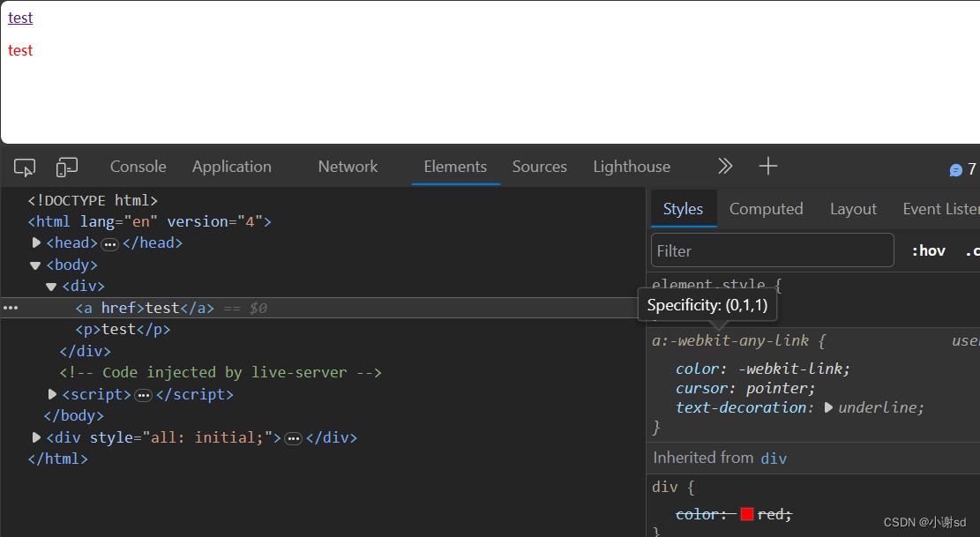The width and height of the screenshot is (980, 537).
Task: Click the cursor: pointer declaration
Action: (745, 388)
